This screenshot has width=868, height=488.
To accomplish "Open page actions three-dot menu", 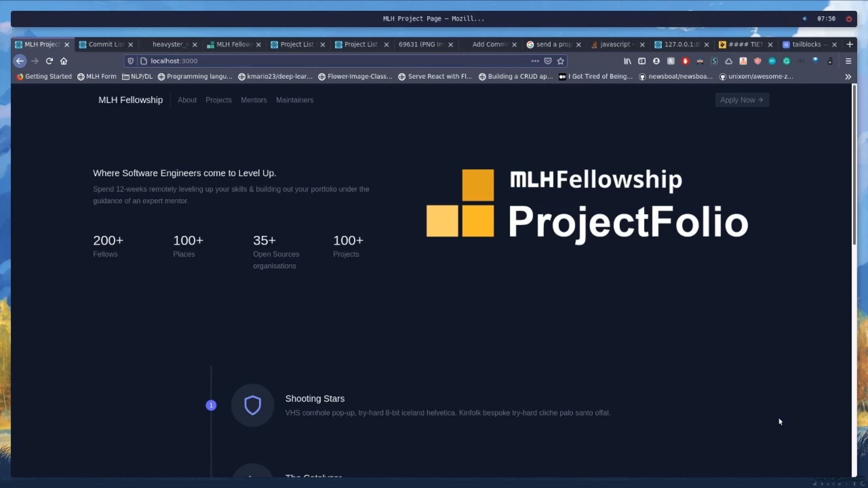I will pos(535,61).
